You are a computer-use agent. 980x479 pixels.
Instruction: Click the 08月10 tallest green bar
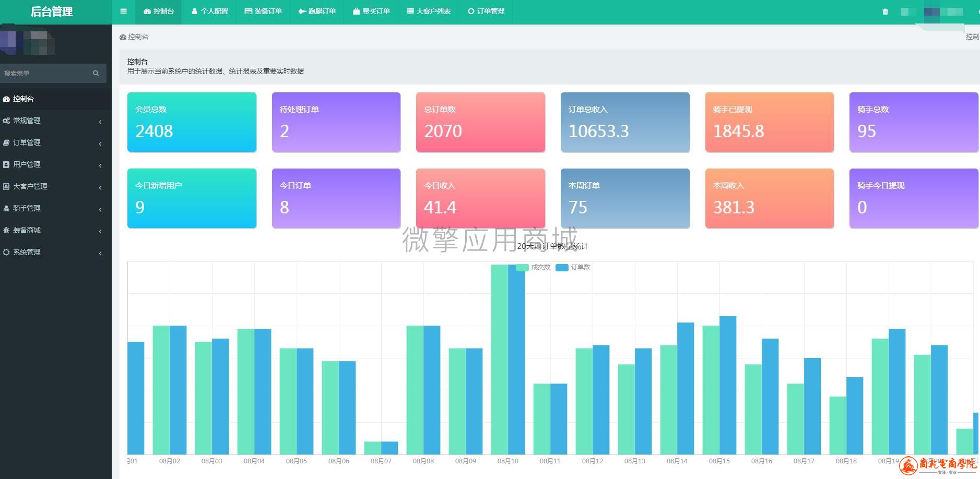coord(499,360)
